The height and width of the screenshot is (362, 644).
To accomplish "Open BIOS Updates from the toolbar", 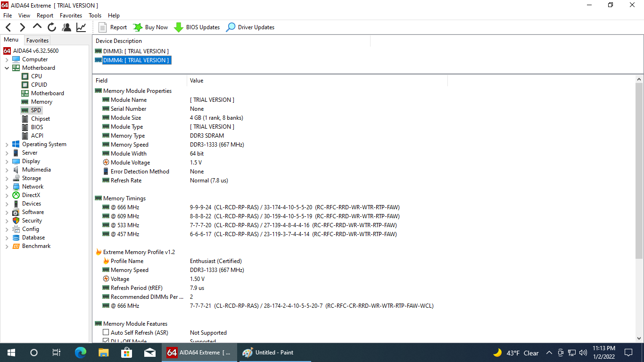I will (x=197, y=27).
